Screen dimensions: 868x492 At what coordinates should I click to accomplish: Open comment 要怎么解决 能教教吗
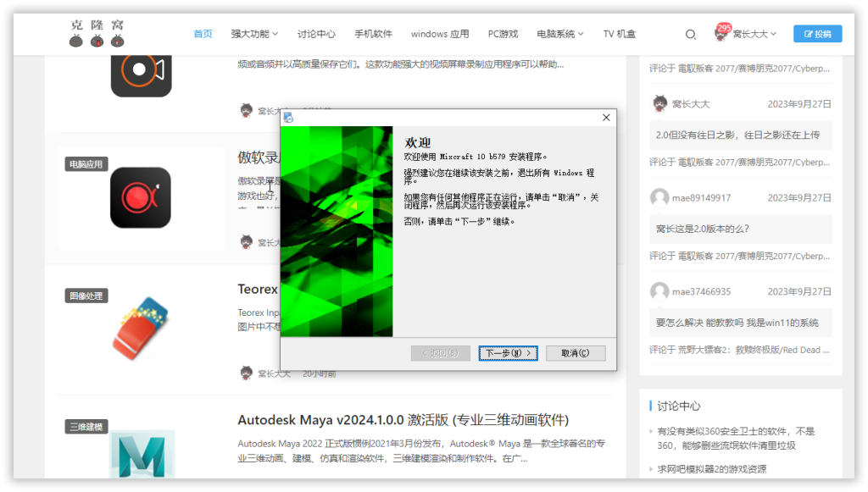coord(737,323)
